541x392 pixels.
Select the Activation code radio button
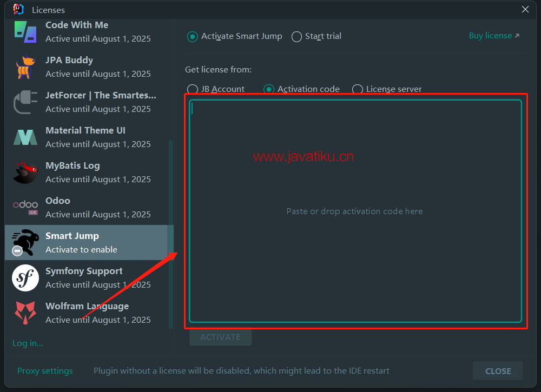(x=269, y=89)
